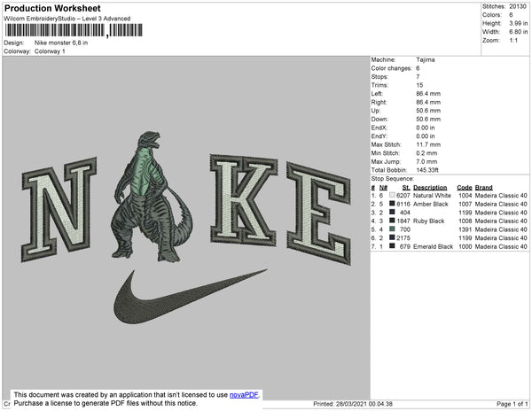Click 'Purchase a license' notice text
The height and width of the screenshot is (411, 532).
tap(106, 403)
